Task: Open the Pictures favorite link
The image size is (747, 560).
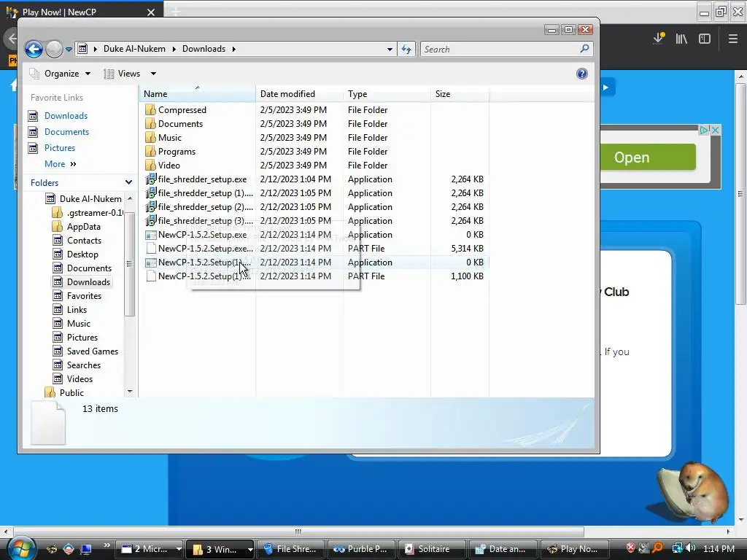Action: [x=60, y=147]
